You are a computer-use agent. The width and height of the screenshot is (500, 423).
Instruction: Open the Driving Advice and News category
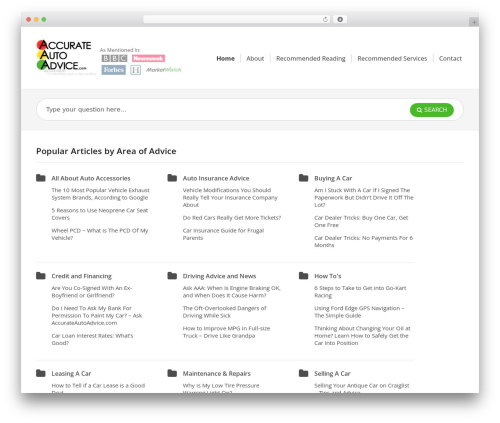pos(219,276)
